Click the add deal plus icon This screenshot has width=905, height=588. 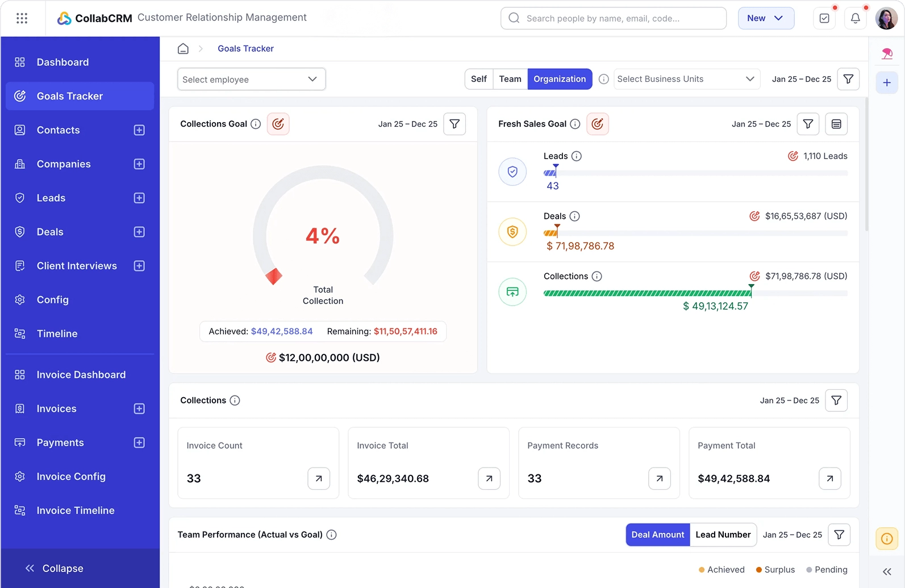(139, 232)
